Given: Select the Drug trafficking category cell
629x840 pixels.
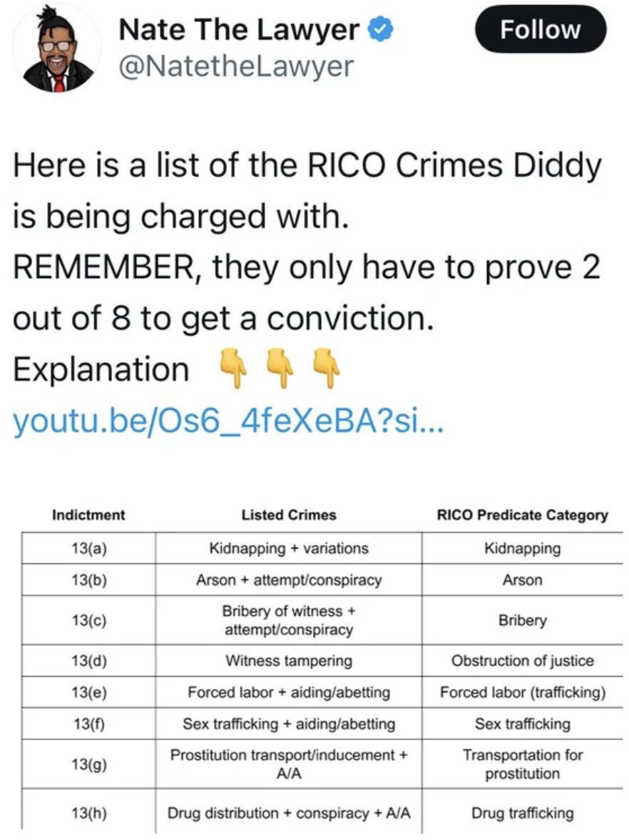Looking at the screenshot, I should [522, 813].
